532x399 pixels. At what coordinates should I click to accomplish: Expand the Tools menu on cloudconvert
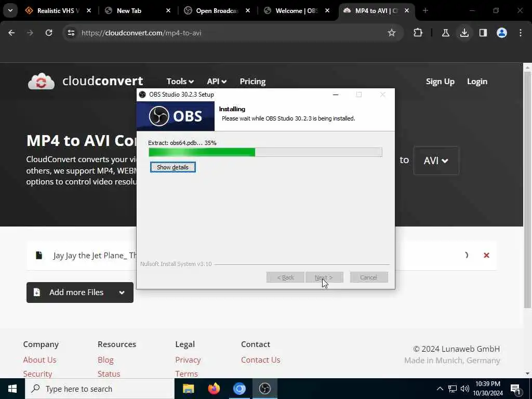[180, 82]
